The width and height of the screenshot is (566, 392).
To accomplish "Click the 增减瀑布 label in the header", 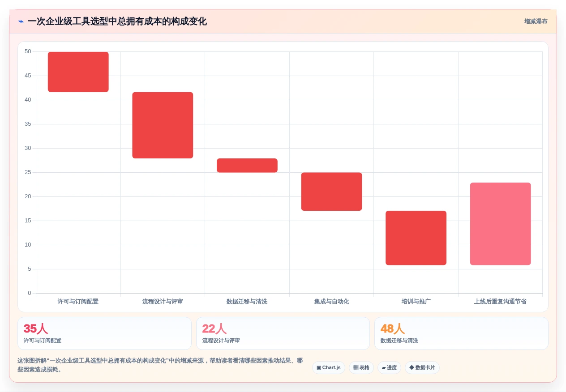I will [x=536, y=21].
